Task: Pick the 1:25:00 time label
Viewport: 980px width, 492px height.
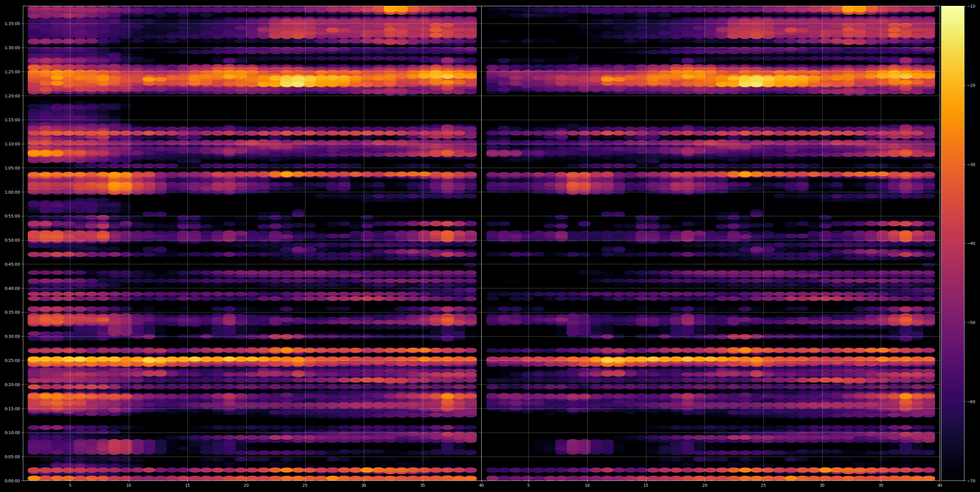Action: [12, 72]
